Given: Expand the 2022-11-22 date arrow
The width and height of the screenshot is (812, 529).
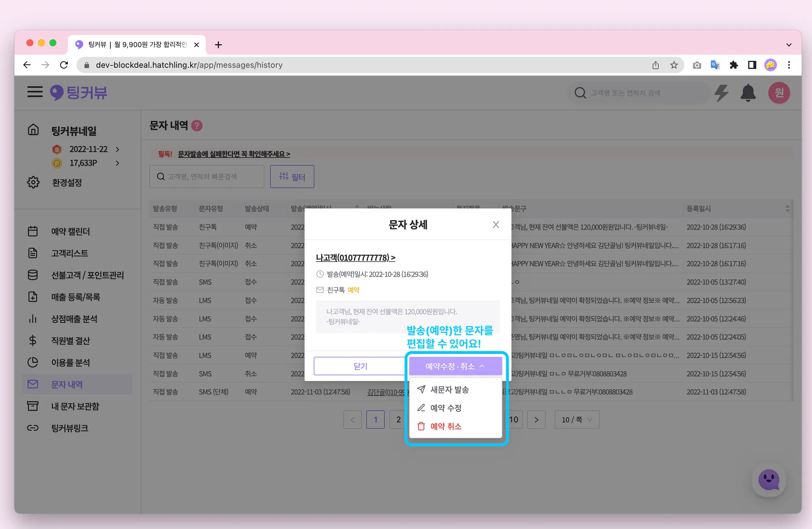Looking at the screenshot, I should tap(117, 149).
